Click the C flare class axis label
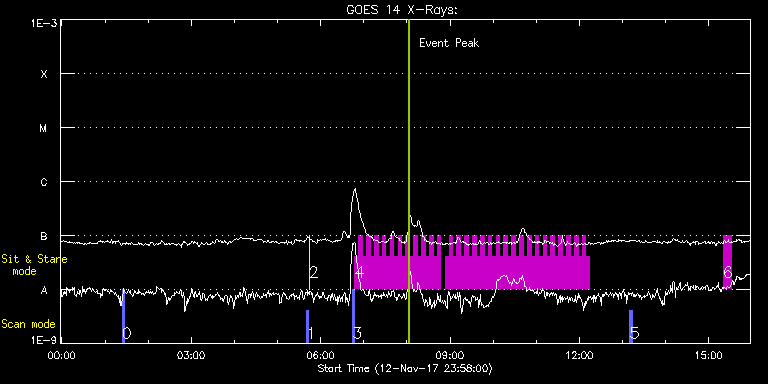The image size is (768, 384). [44, 182]
